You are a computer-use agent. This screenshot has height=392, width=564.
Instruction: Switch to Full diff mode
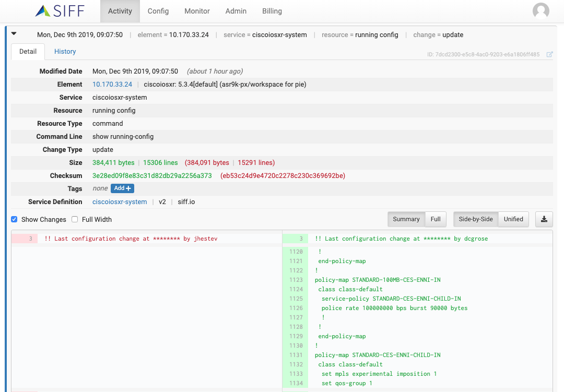436,219
